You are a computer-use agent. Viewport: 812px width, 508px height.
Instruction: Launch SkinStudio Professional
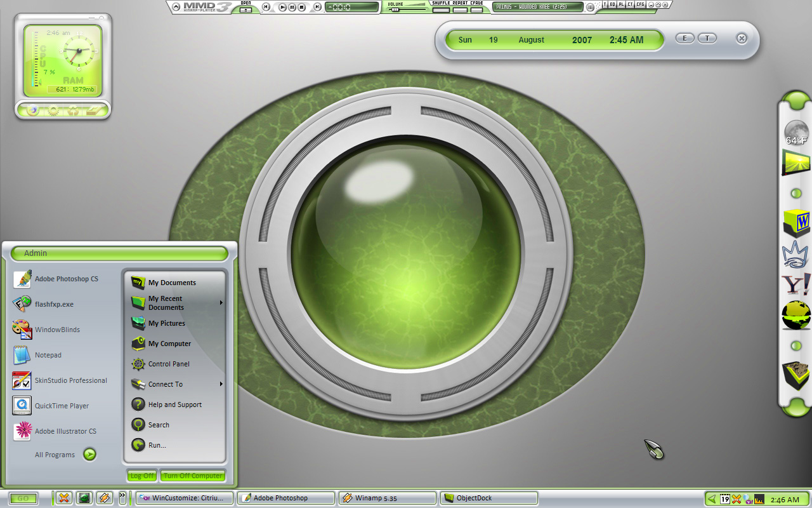pos(60,380)
